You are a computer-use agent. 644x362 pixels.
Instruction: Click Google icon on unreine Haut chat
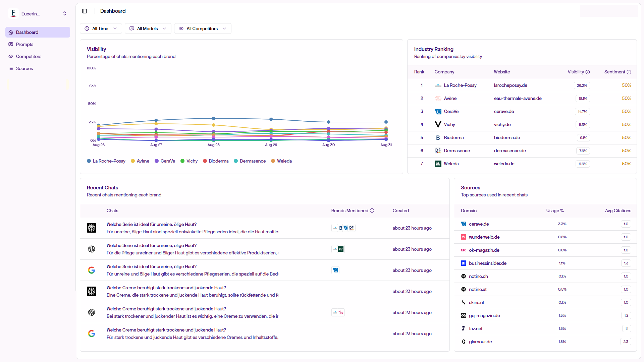(x=92, y=270)
